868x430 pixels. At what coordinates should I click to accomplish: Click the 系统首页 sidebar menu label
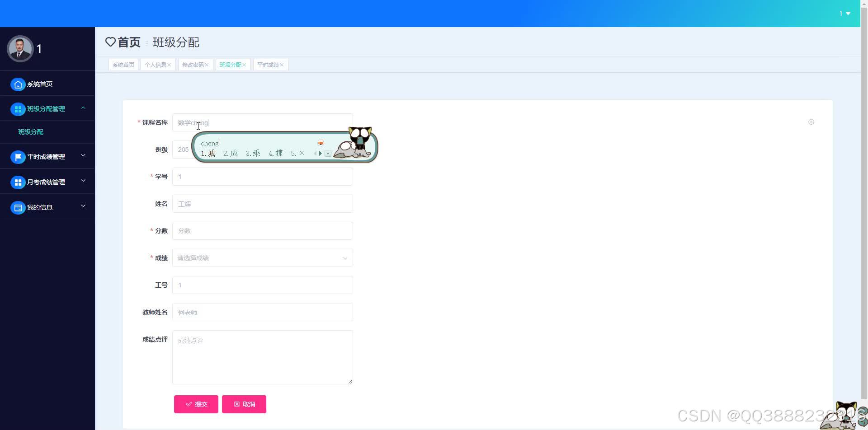(40, 84)
